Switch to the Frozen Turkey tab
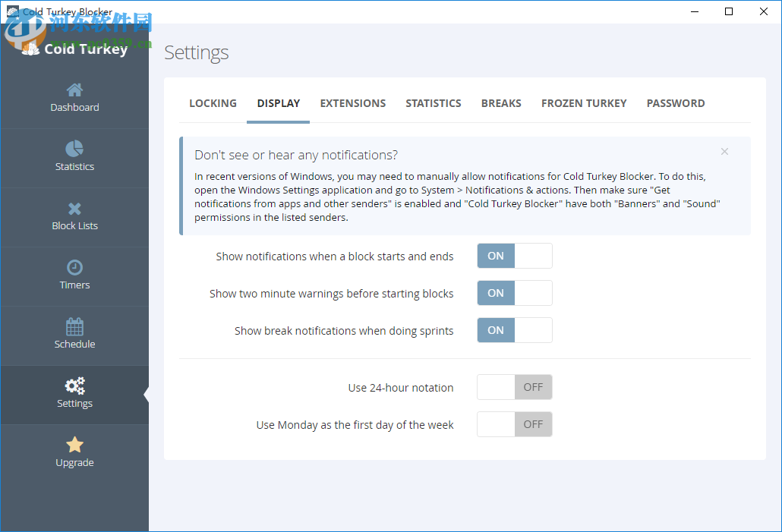Viewport: 782px width, 532px height. [x=584, y=103]
